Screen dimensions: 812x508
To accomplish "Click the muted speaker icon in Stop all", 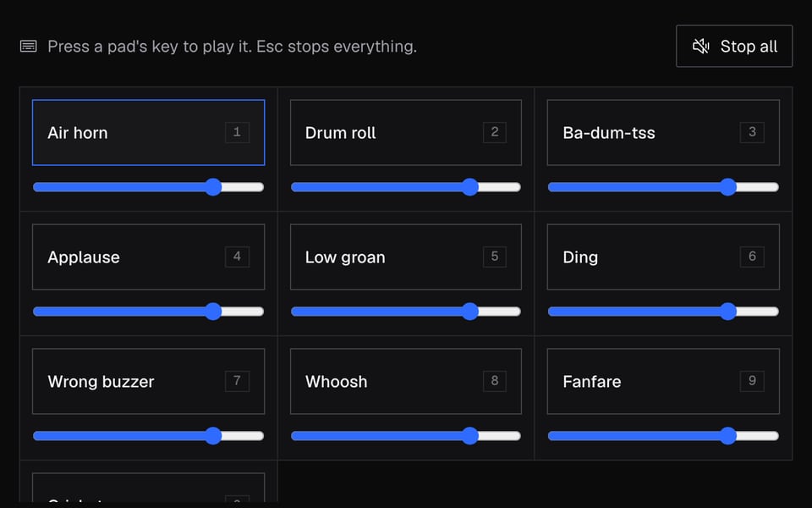I will (700, 46).
